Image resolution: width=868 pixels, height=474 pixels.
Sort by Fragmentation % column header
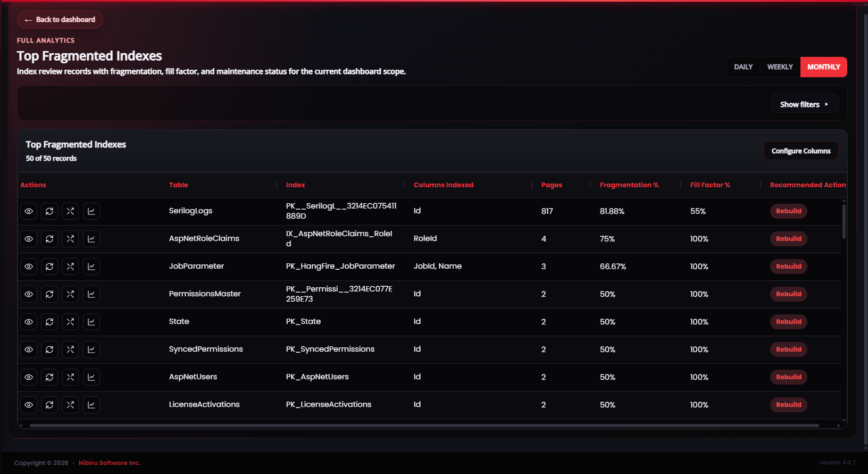point(629,185)
